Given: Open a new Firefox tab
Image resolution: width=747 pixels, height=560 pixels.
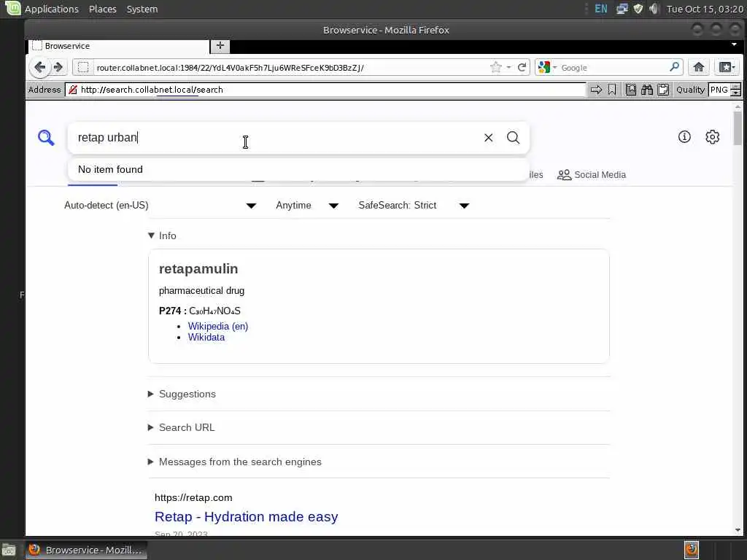Looking at the screenshot, I should pyautogui.click(x=220, y=46).
